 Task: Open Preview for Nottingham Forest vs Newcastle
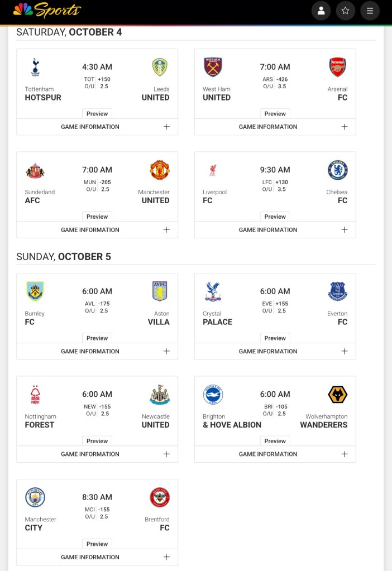click(x=97, y=441)
